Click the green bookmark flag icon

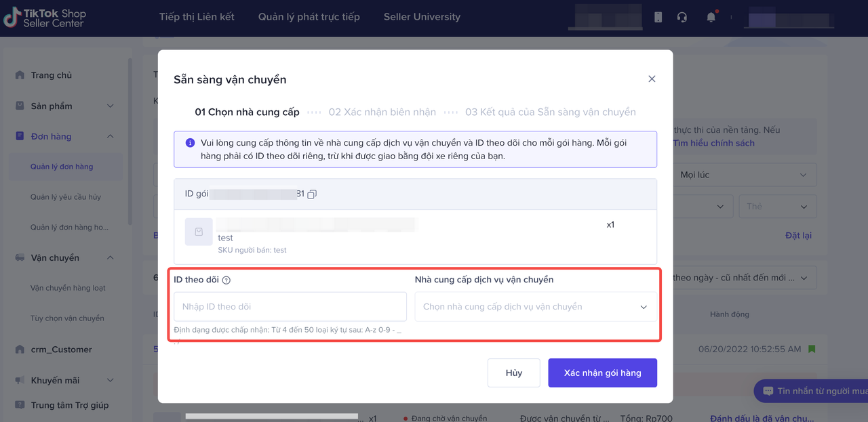pyautogui.click(x=812, y=349)
